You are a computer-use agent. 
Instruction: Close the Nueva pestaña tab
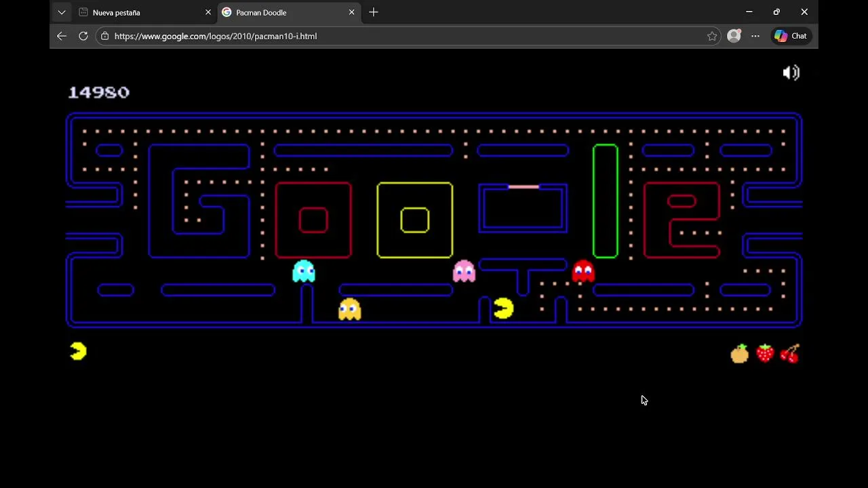click(x=208, y=12)
